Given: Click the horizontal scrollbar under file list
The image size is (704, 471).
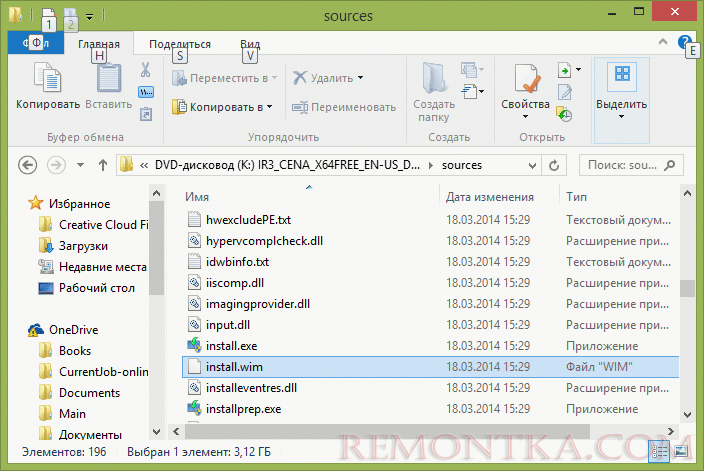Looking at the screenshot, I should (x=387, y=431).
